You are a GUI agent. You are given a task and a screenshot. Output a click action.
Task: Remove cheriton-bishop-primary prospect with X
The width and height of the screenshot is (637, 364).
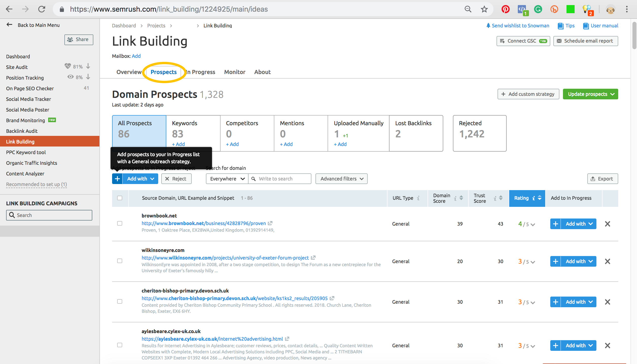[x=607, y=302]
